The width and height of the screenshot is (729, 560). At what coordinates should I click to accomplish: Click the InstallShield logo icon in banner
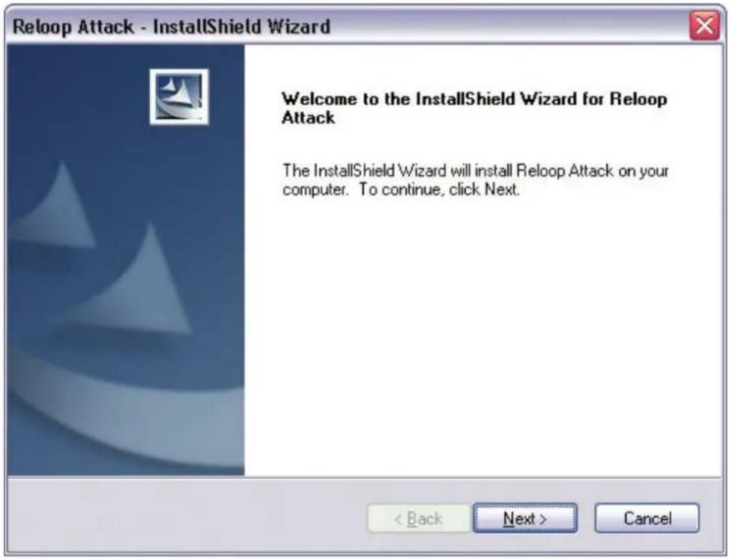[x=179, y=97]
